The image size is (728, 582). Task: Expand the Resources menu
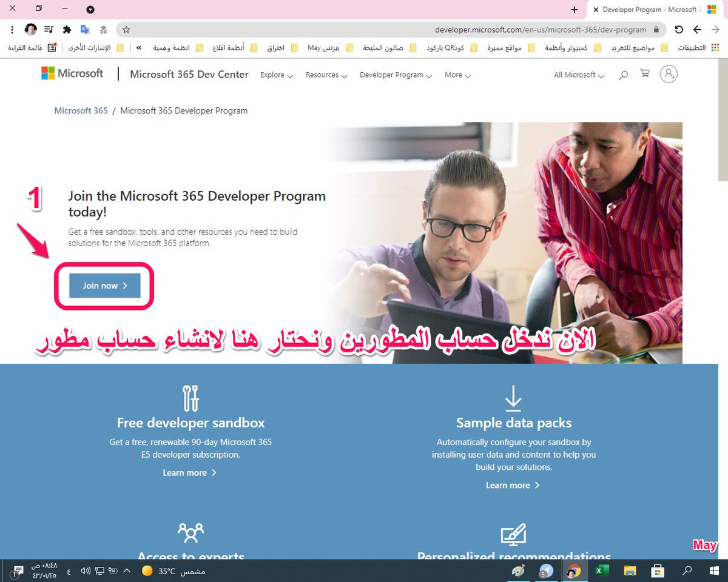[x=326, y=75]
